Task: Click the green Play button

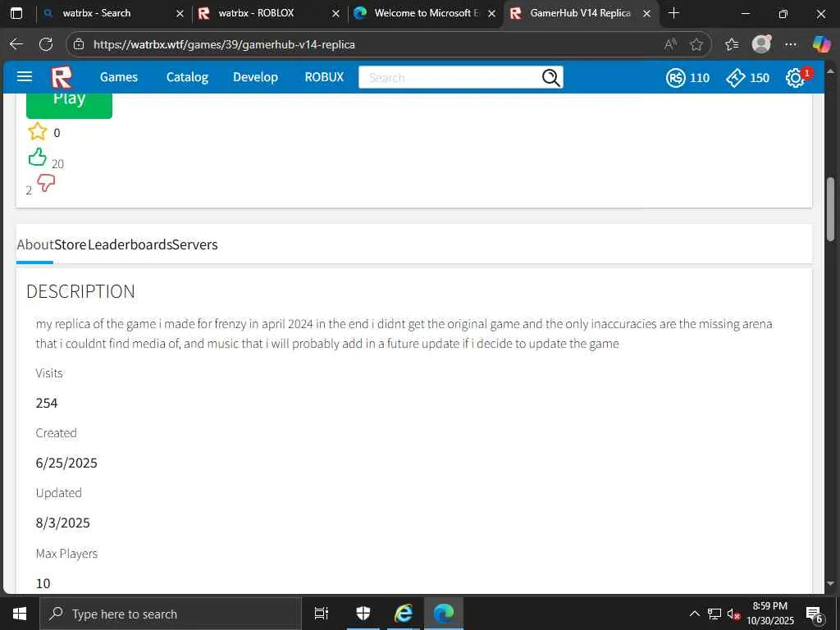Action: 69,105
